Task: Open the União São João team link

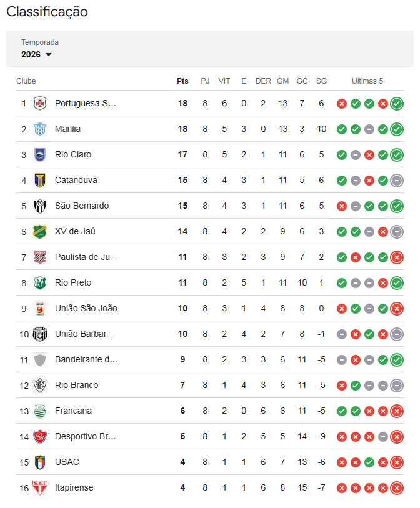Action: click(x=86, y=308)
